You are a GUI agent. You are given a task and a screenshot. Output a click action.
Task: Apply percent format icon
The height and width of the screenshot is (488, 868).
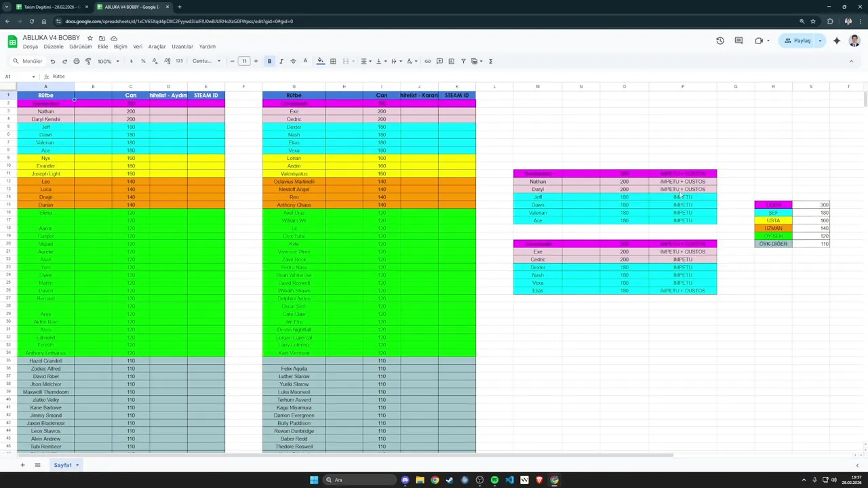[143, 61]
